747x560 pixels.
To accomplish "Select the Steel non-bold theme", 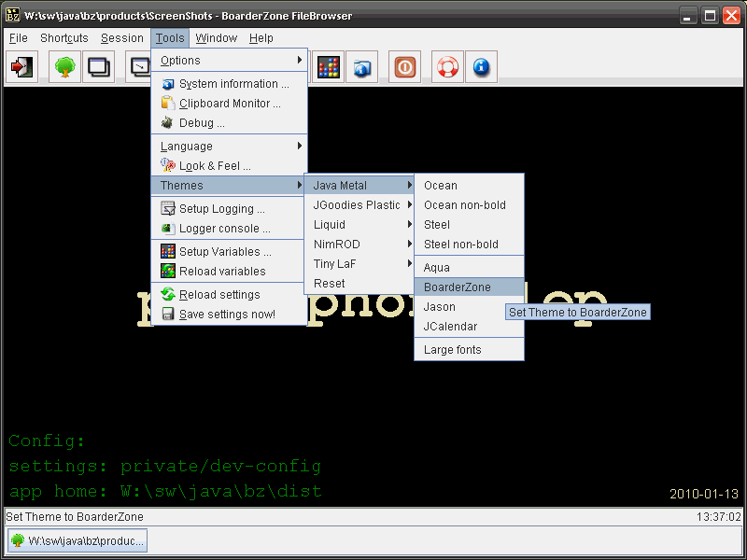I will [470, 244].
